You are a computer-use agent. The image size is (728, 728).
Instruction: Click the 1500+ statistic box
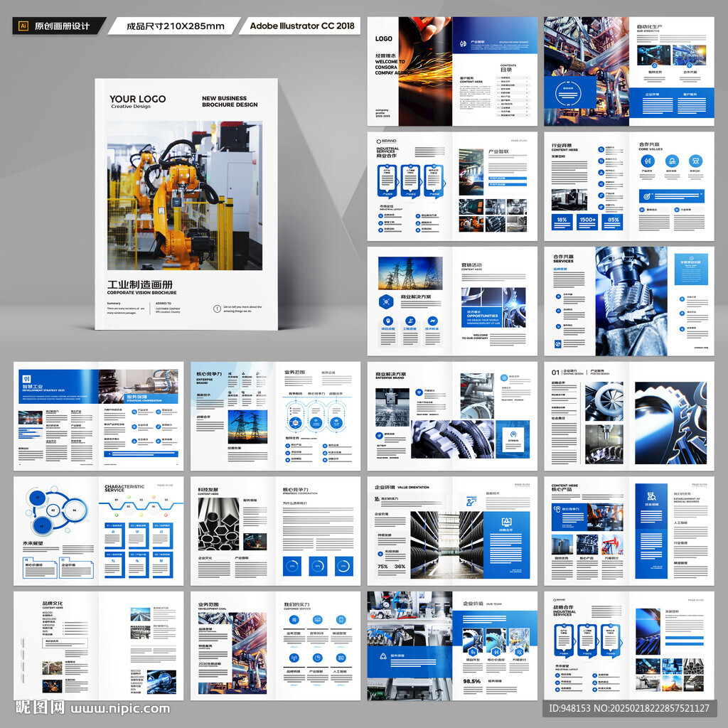point(587,222)
